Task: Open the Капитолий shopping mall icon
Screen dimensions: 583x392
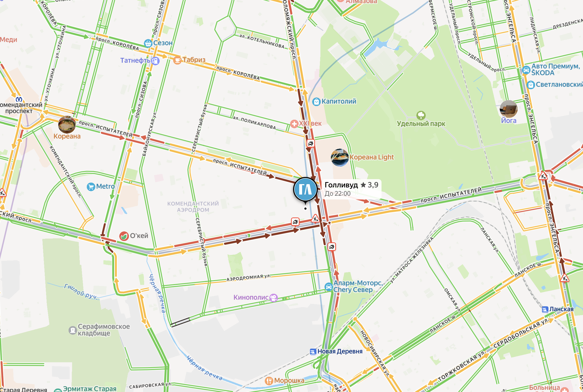Action: coord(316,102)
